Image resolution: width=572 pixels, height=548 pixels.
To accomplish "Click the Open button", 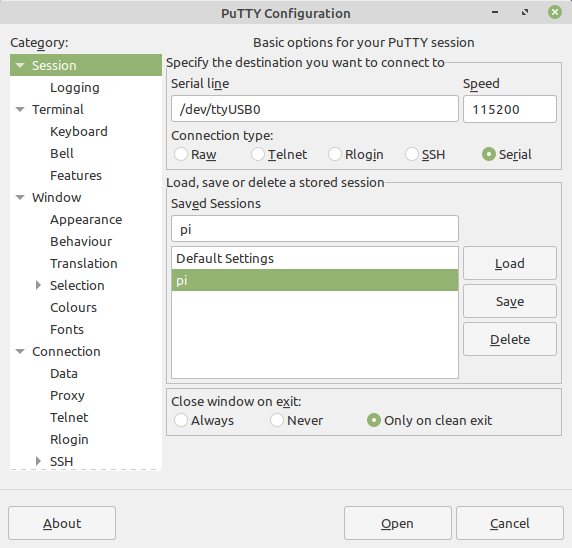I will tap(398, 523).
